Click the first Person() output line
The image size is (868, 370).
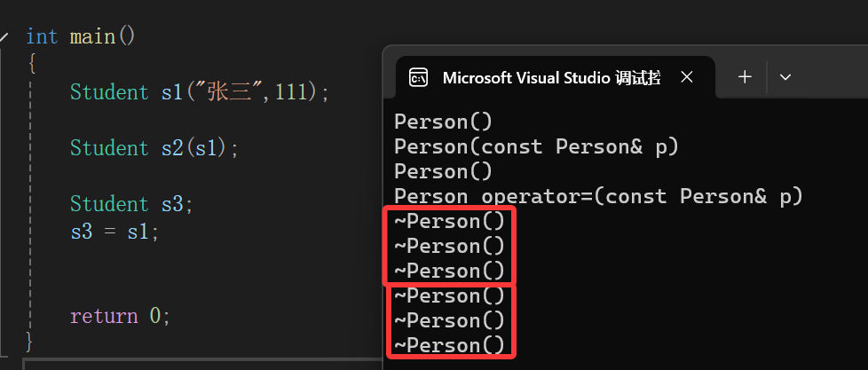click(443, 122)
